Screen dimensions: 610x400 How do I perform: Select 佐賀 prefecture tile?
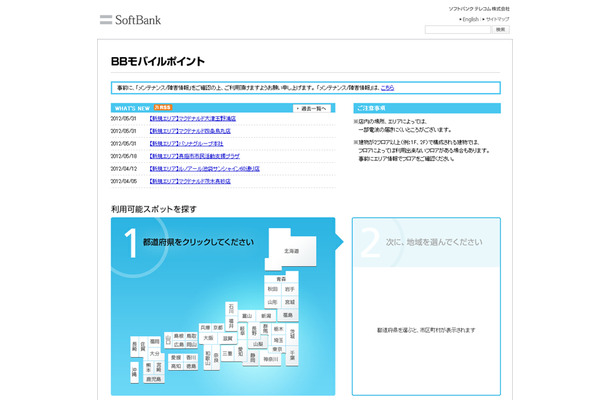pyautogui.click(x=143, y=346)
